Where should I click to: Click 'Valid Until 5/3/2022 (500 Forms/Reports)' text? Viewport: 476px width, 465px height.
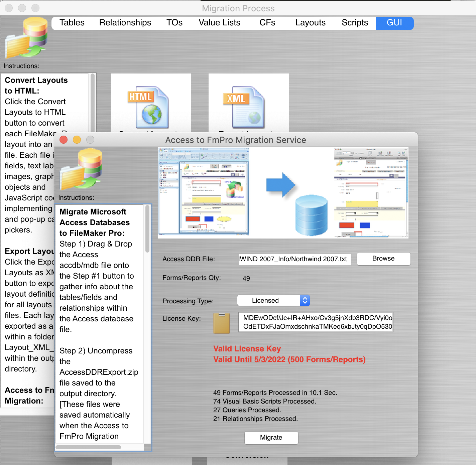click(x=289, y=359)
